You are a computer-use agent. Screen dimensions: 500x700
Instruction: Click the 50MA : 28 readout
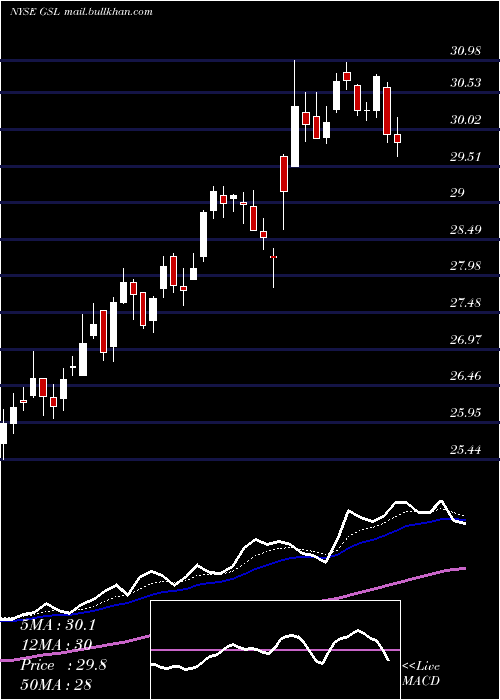(x=56, y=684)
